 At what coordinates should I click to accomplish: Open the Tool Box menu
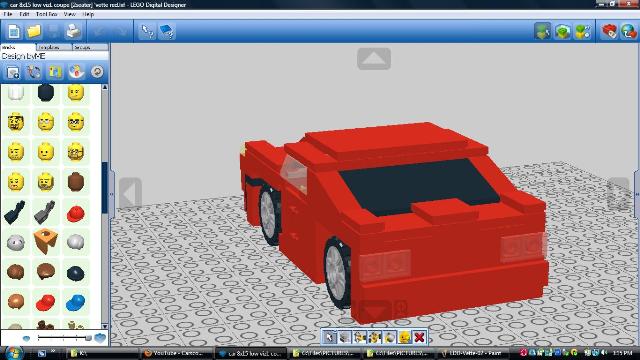tap(46, 14)
